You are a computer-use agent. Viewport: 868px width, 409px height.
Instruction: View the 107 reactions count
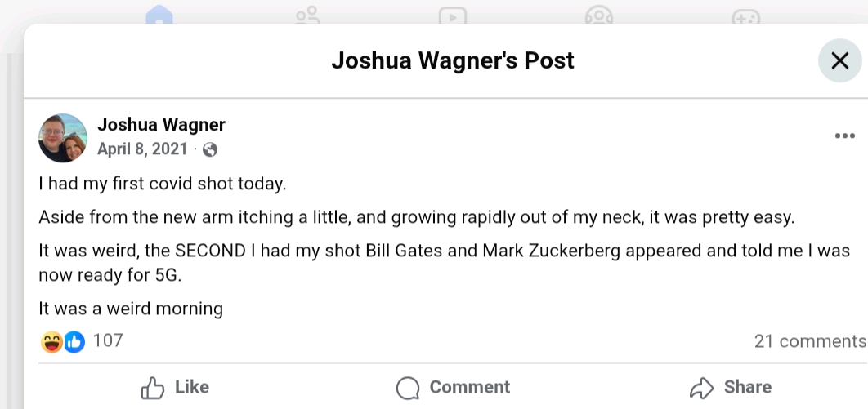click(x=108, y=340)
